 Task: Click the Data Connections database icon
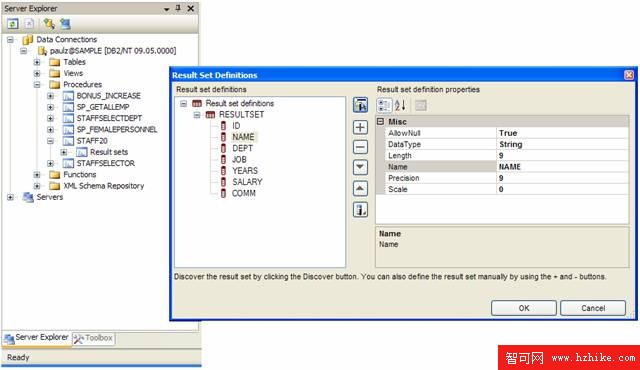[x=28, y=40]
